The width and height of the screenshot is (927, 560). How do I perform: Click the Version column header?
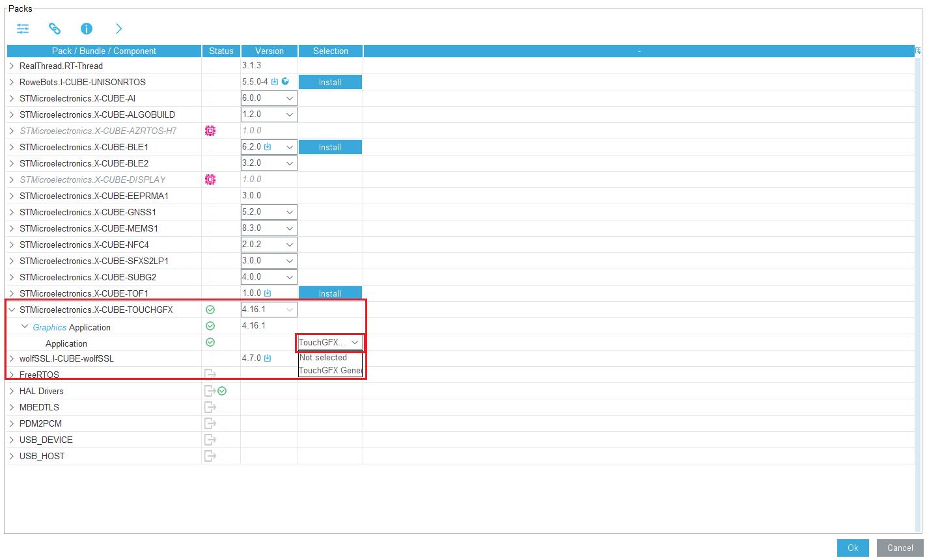click(270, 51)
